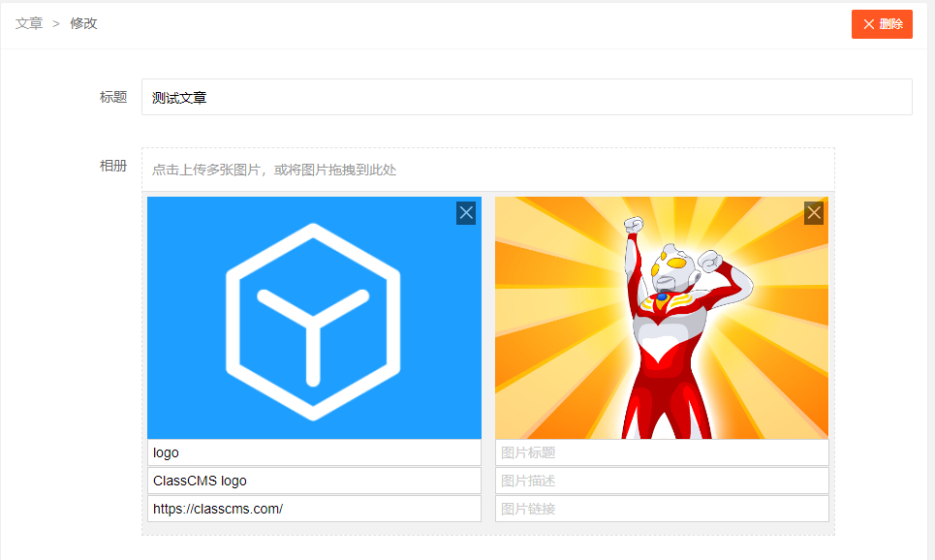Viewport: 935px width, 560px height.
Task: Select the blue ClassCMS logo thumbnail
Action: pyautogui.click(x=314, y=318)
